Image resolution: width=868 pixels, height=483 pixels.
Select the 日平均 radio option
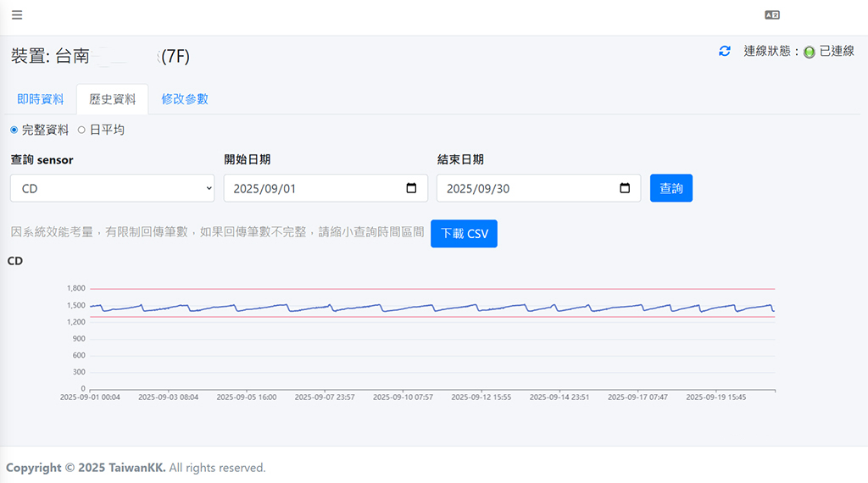click(x=82, y=130)
